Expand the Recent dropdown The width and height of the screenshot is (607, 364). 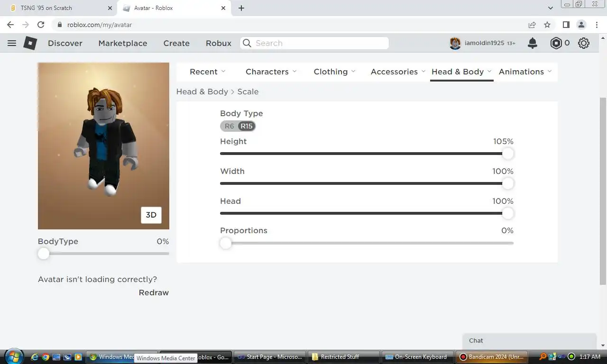point(208,72)
